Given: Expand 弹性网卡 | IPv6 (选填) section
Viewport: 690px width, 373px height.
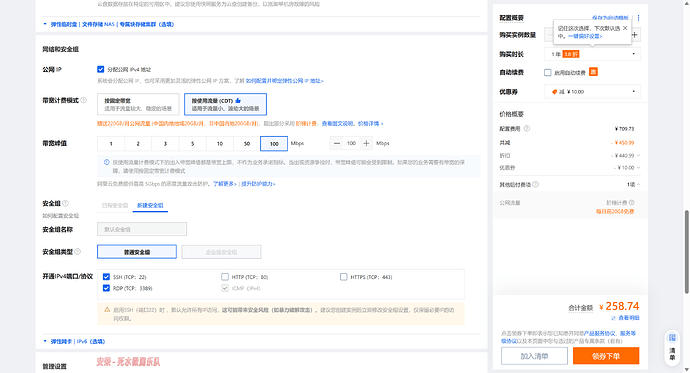Looking at the screenshot, I should coord(74,341).
